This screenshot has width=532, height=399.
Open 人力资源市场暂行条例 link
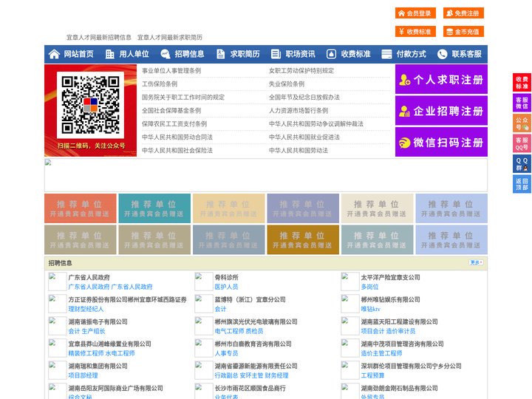pyautogui.click(x=299, y=110)
